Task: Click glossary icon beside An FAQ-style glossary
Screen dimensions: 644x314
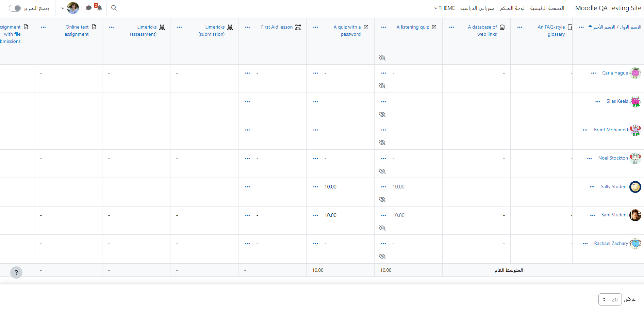Action: tap(570, 27)
